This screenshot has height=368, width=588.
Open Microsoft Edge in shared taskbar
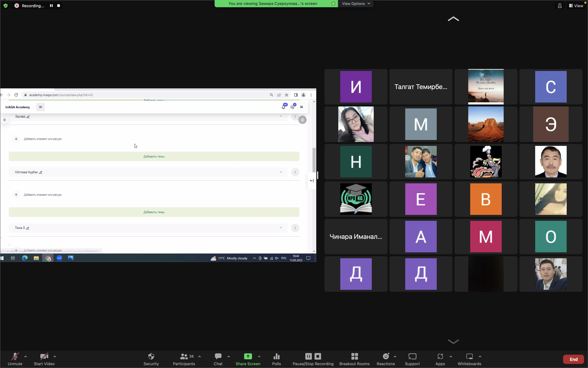coord(25,258)
